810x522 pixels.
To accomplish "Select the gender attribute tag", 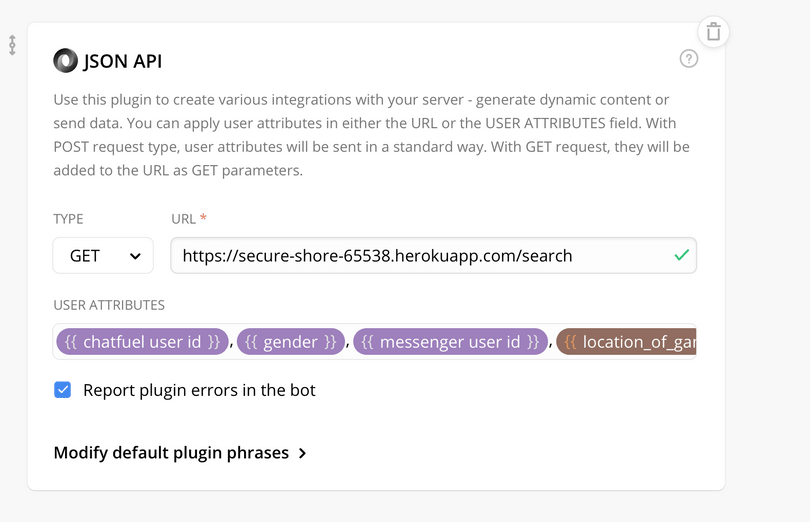I will click(290, 342).
